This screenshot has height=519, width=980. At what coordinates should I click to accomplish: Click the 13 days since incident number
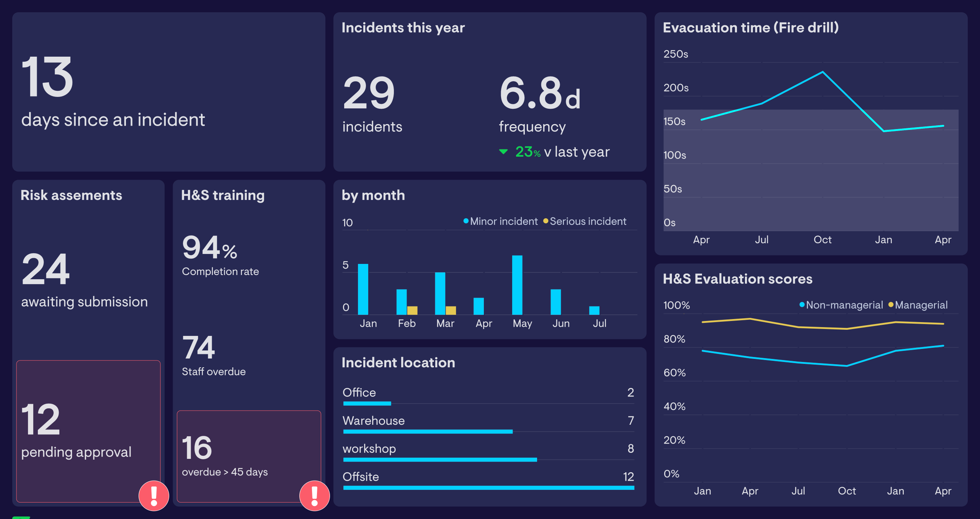coord(47,77)
